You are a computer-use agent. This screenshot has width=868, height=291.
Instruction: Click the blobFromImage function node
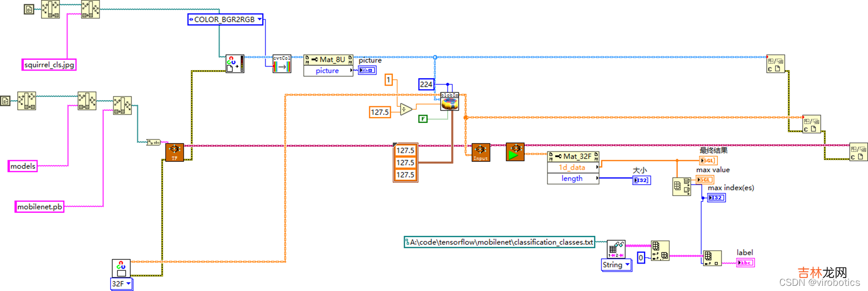449,101
